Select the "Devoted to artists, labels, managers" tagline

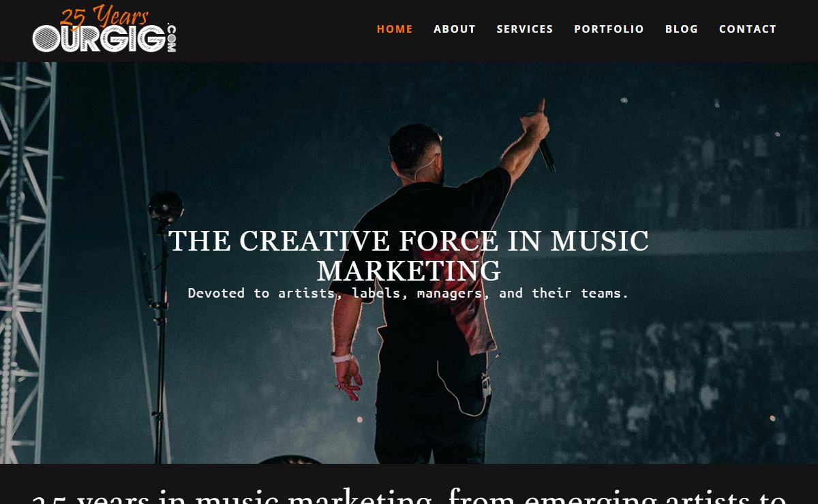click(335, 294)
